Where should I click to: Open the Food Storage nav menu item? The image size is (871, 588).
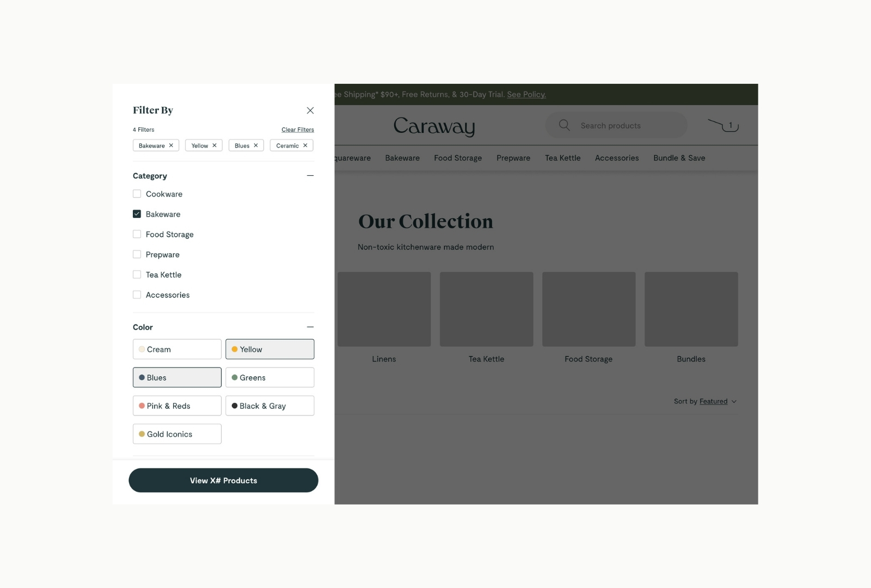coord(458,158)
